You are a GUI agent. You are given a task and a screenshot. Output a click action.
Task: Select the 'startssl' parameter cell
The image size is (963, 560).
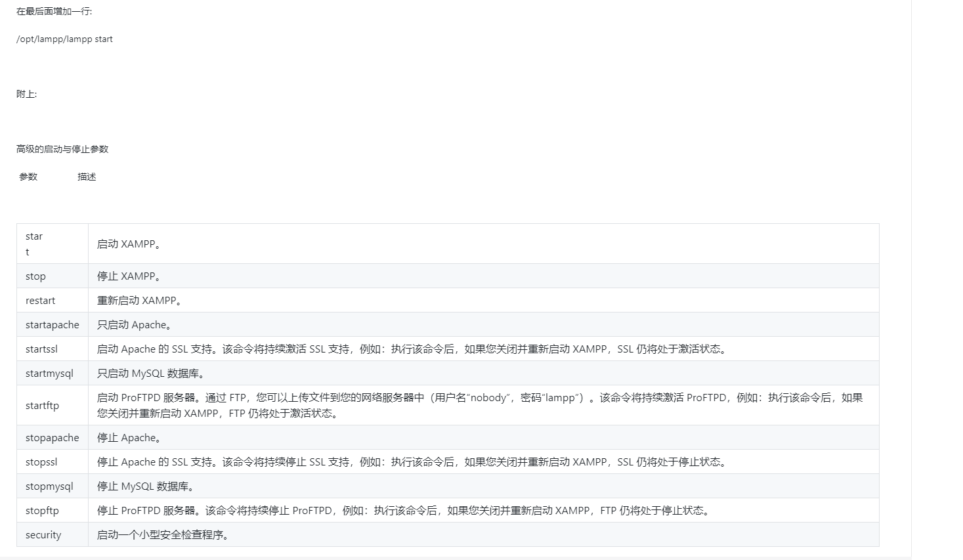coord(53,349)
